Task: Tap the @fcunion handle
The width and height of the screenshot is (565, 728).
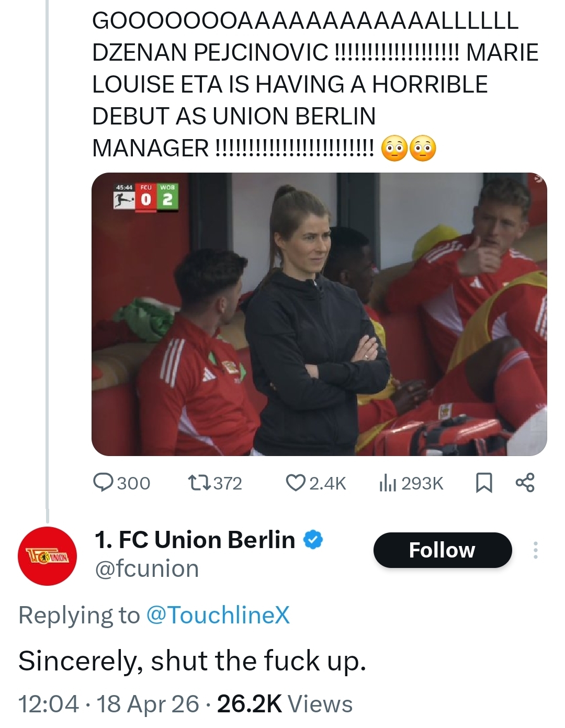Action: (146, 569)
